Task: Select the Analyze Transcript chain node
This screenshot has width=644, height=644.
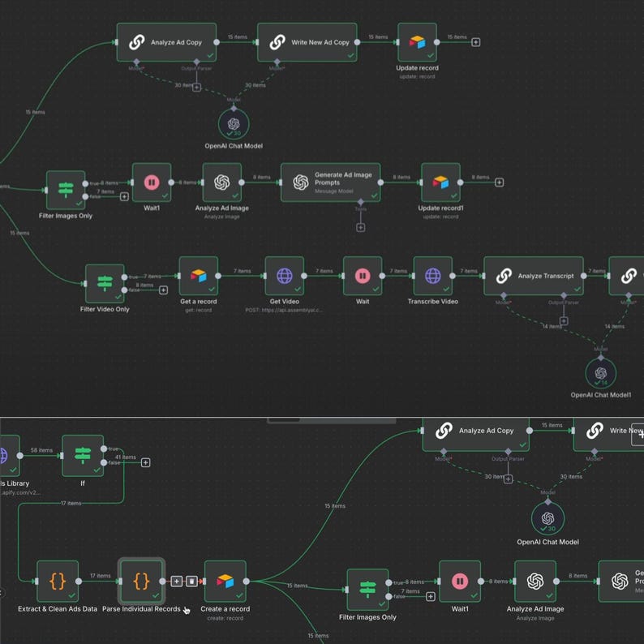Action: (x=534, y=276)
